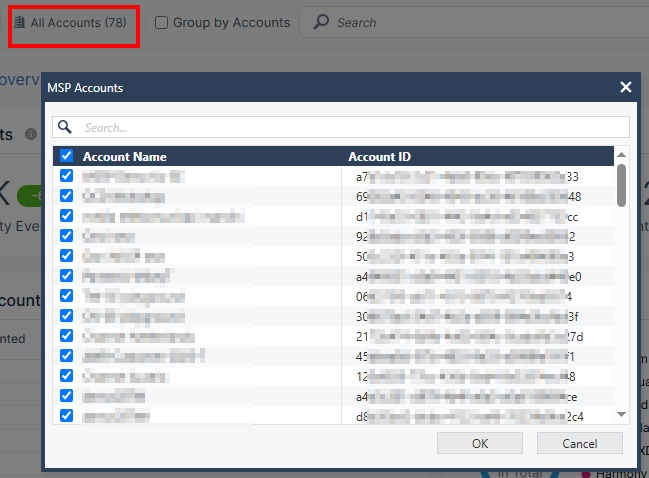The width and height of the screenshot is (649, 478).
Task: Click the magnifier icon in the top search bar
Action: [321, 22]
